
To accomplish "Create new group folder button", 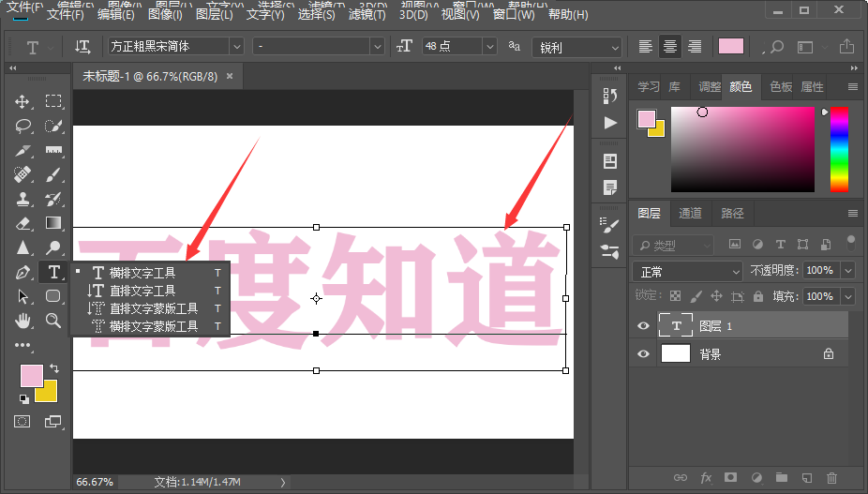I will 782,477.
